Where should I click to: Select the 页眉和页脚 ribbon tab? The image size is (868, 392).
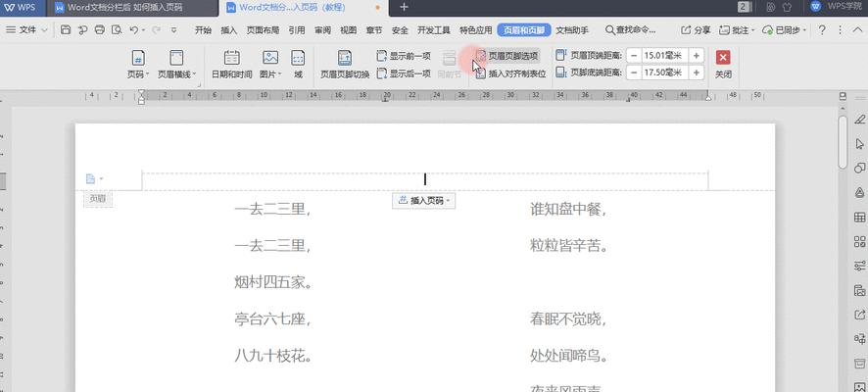point(524,30)
